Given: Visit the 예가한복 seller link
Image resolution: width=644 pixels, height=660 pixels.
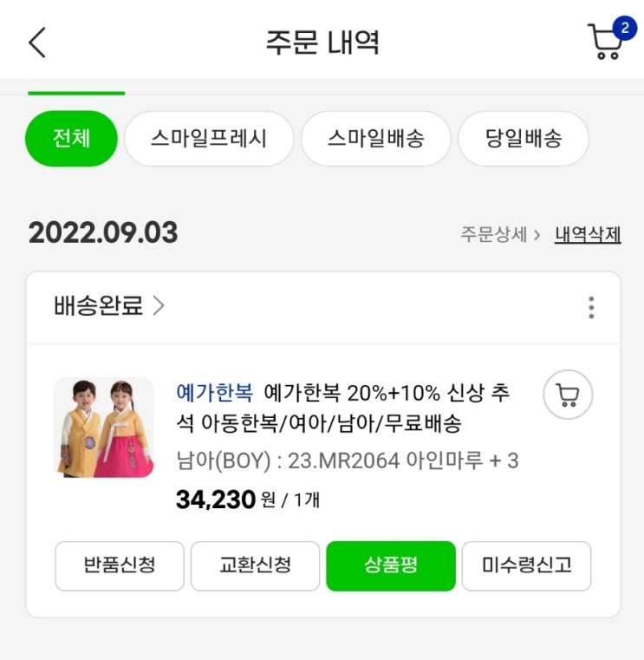Looking at the screenshot, I should pyautogui.click(x=214, y=393).
